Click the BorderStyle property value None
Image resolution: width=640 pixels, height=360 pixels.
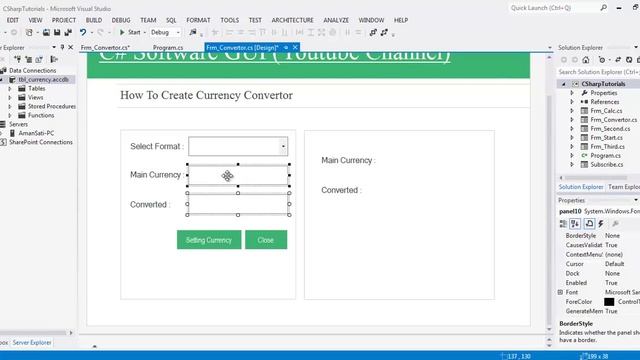[x=612, y=236]
